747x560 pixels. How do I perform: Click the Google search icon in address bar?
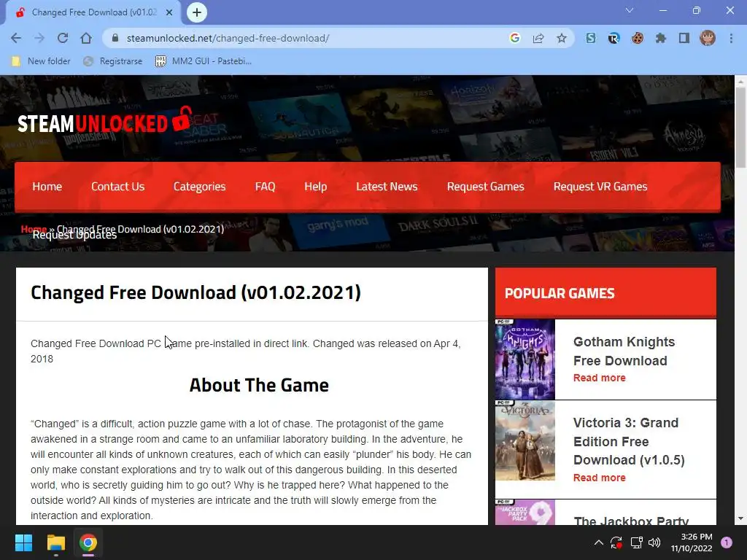pos(514,38)
